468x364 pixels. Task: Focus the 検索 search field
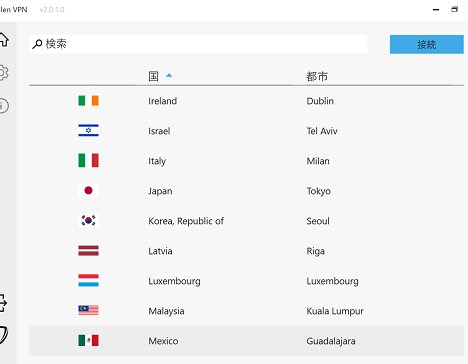click(198, 44)
